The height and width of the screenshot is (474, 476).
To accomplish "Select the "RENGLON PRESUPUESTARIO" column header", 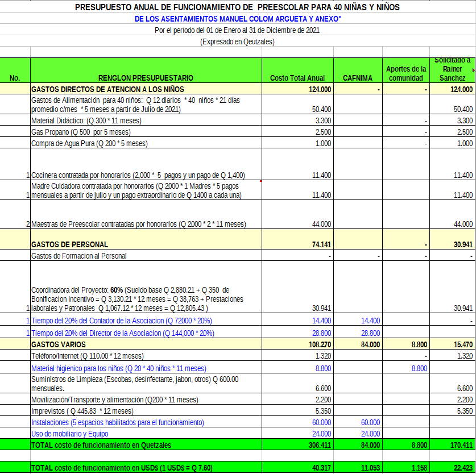I will 146,78.
